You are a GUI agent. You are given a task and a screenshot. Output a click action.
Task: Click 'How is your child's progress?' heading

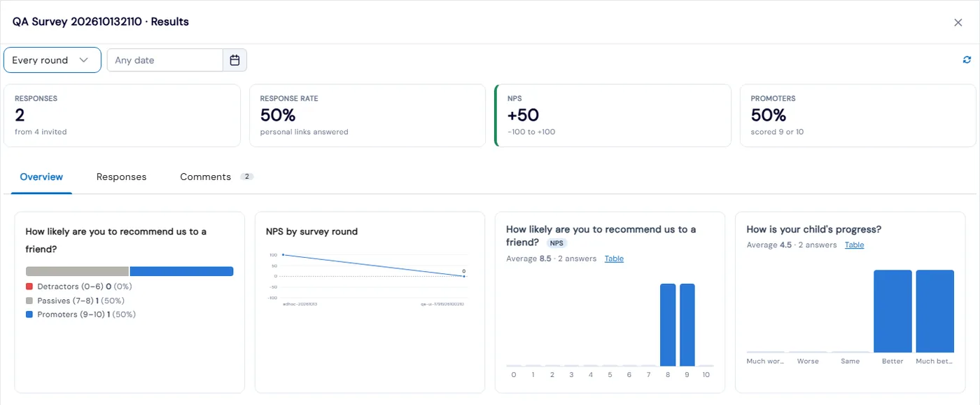click(814, 229)
